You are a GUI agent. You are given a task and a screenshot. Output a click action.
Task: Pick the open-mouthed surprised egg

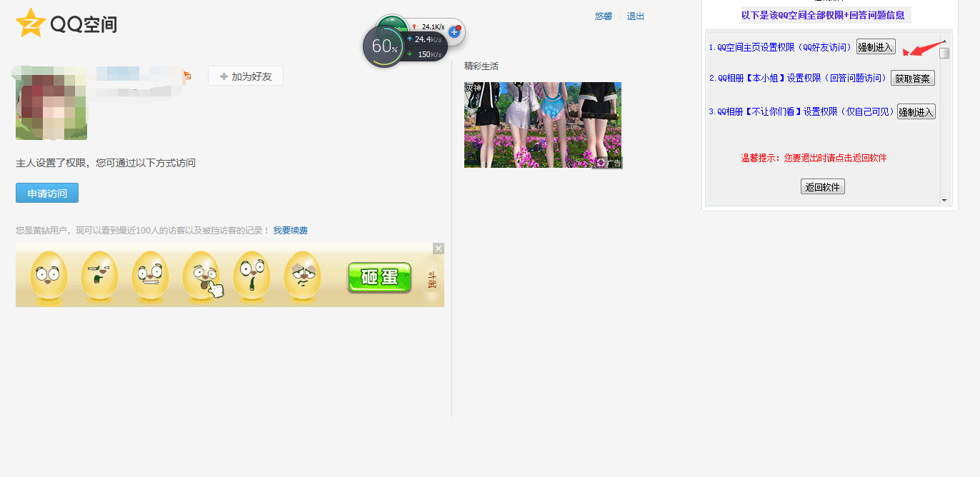pyautogui.click(x=251, y=275)
